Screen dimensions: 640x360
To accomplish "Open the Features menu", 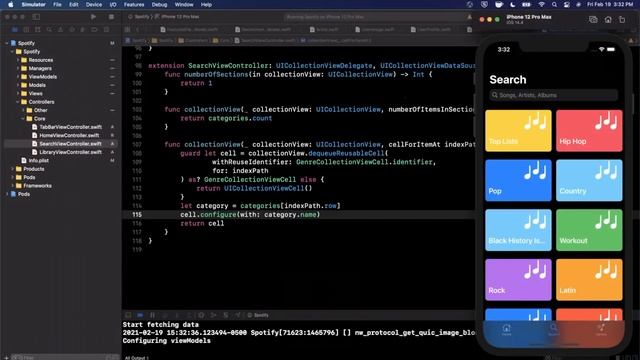I will click(x=134, y=4).
